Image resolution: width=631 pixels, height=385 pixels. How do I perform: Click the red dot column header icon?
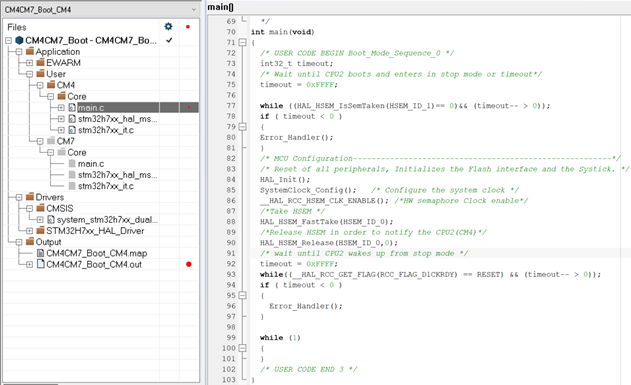pos(188,27)
